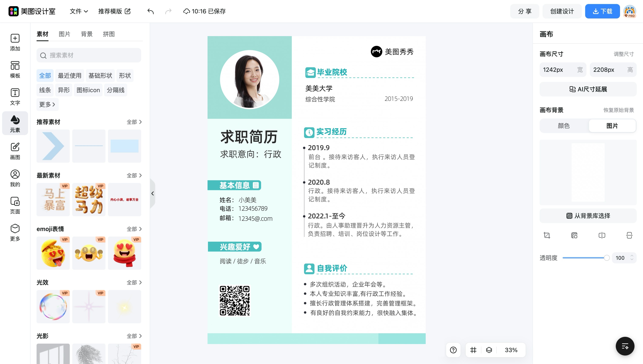Filter materials by 异形
Screen dimensions: 643x364
click(64, 90)
